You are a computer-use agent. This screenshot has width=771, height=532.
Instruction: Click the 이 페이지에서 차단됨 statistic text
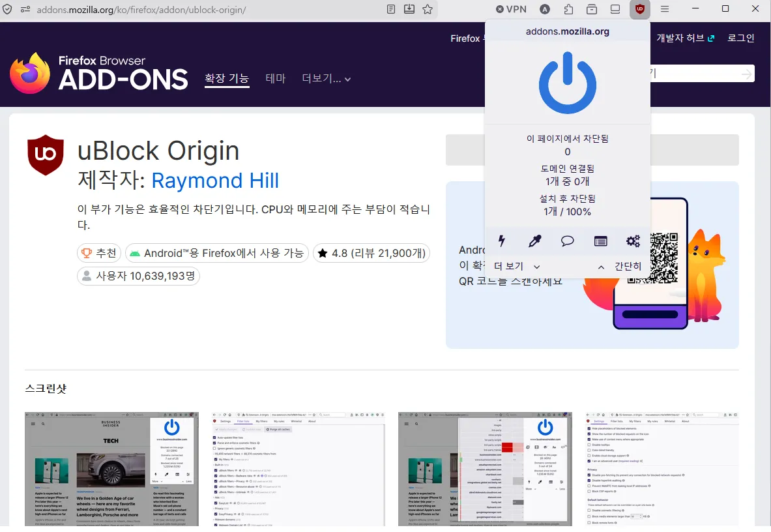568,145
